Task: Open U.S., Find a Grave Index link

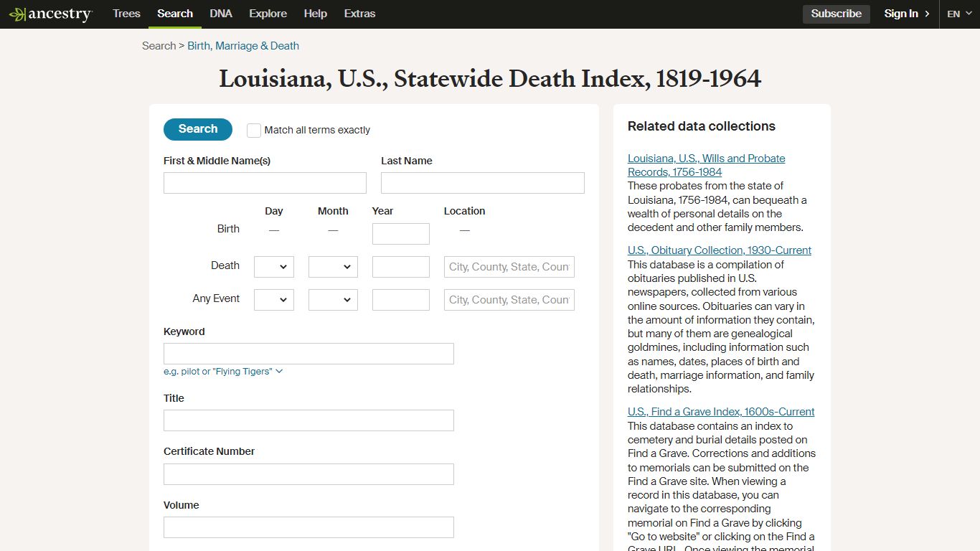Action: click(721, 412)
